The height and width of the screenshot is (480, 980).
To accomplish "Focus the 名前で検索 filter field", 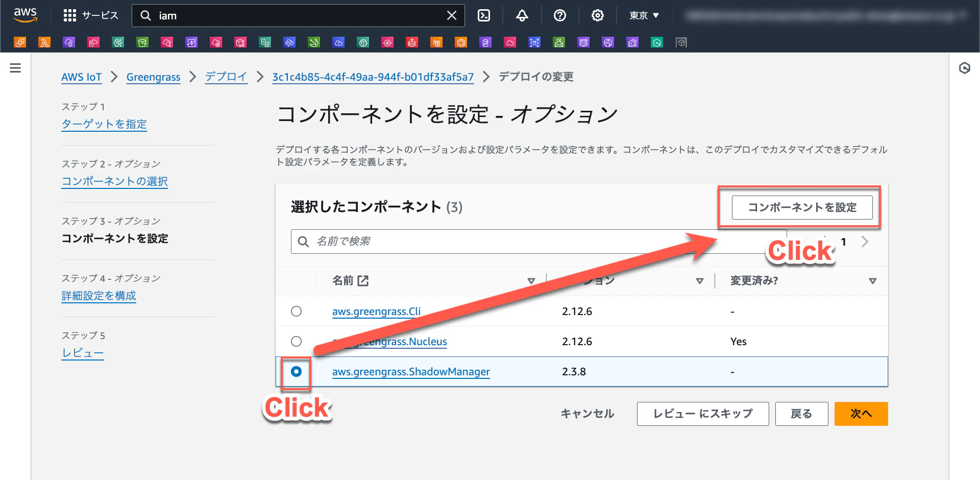I will point(538,242).
